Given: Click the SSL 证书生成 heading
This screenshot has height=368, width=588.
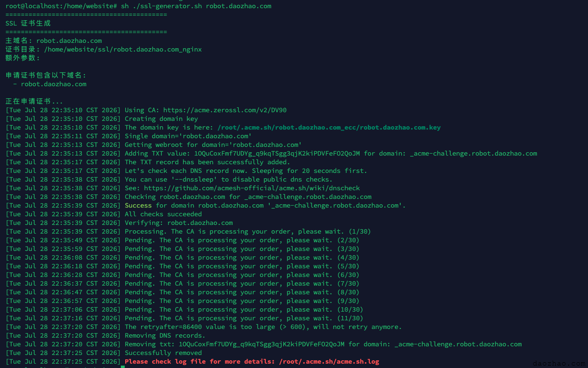Looking at the screenshot, I should 28,23.
